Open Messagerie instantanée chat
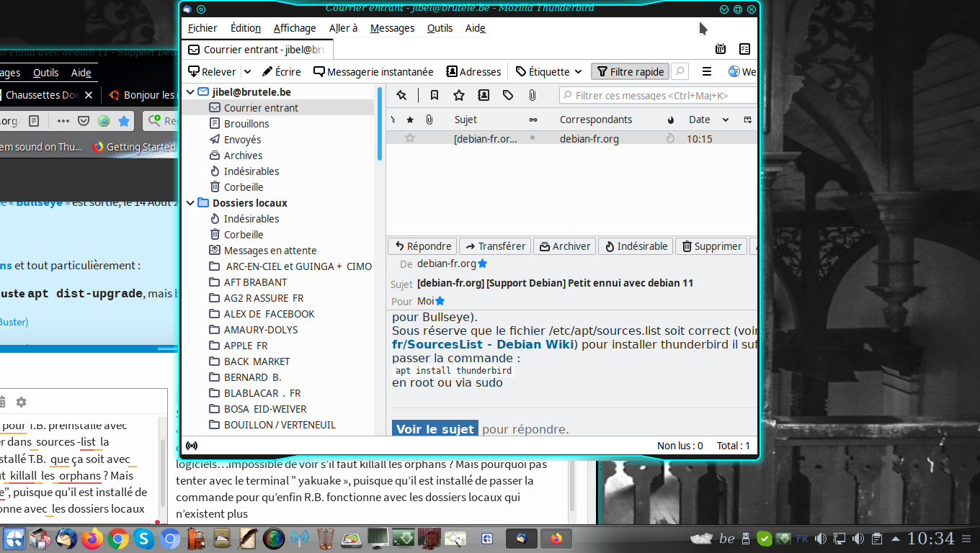This screenshot has height=553, width=980. pos(373,71)
